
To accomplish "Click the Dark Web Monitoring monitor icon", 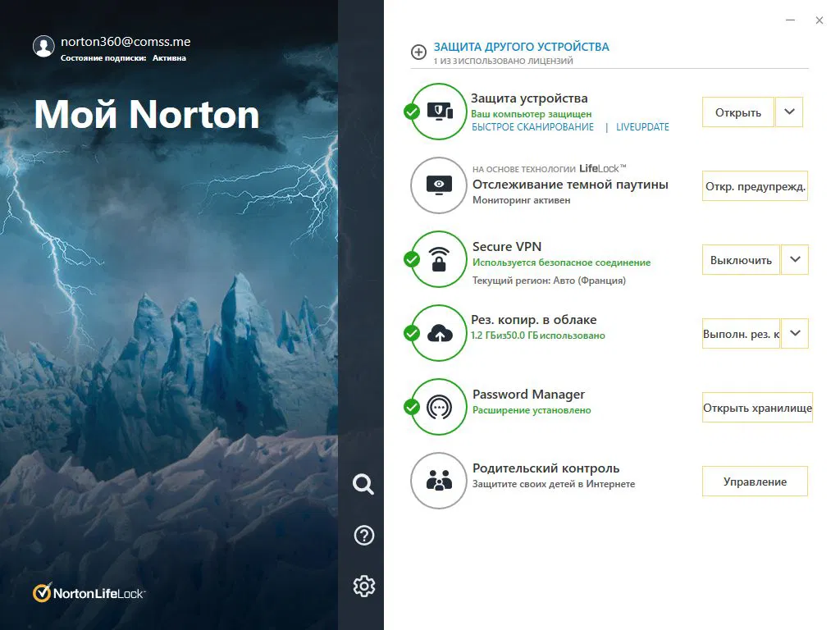I will (x=439, y=185).
